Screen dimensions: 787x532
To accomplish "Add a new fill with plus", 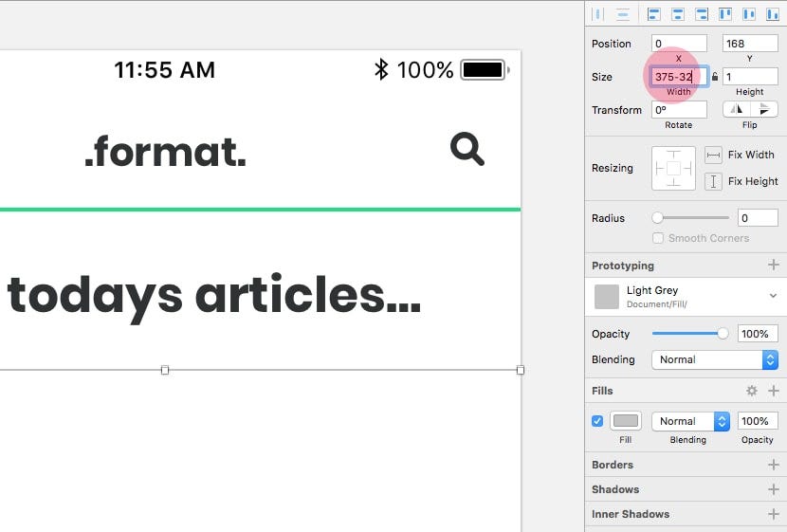I will point(774,391).
